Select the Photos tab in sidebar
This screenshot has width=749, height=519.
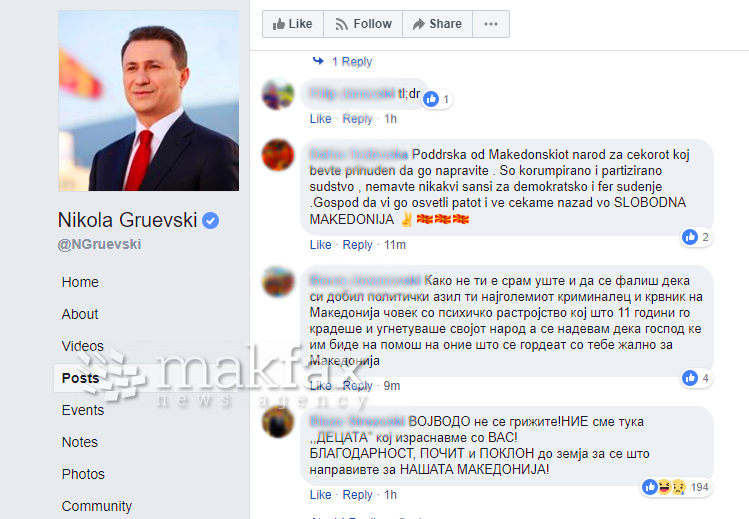[x=83, y=474]
